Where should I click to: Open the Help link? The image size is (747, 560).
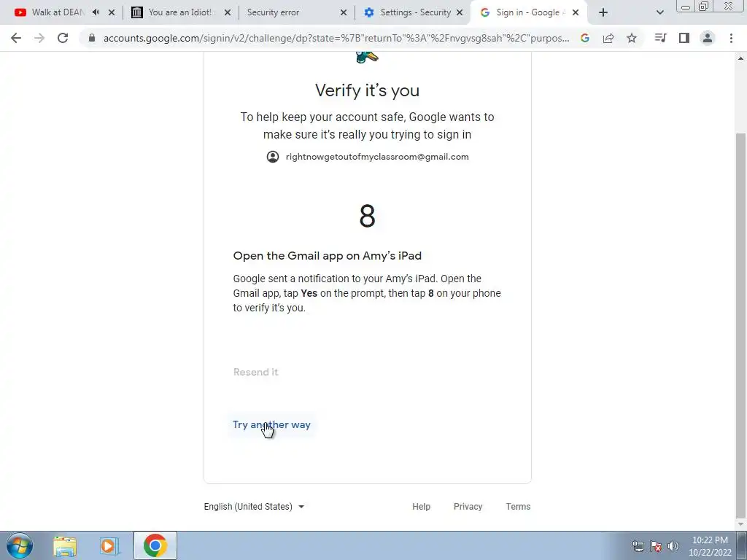point(421,507)
